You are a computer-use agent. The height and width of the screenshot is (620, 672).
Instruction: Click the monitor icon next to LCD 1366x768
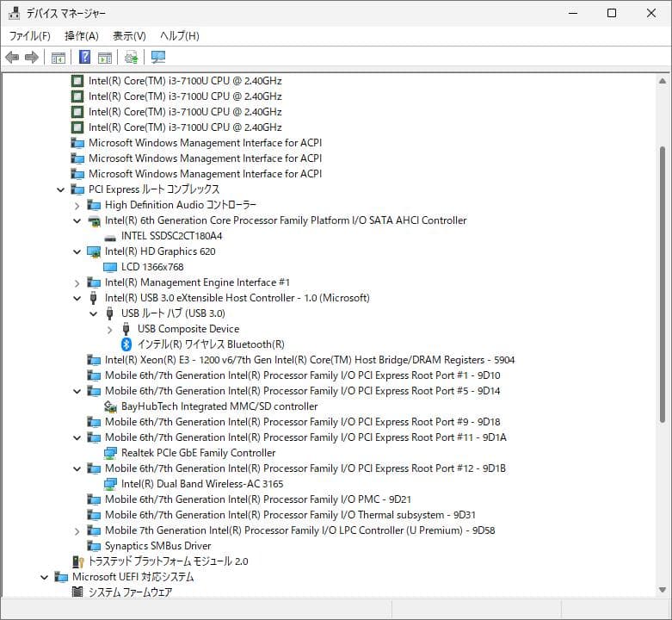click(110, 267)
